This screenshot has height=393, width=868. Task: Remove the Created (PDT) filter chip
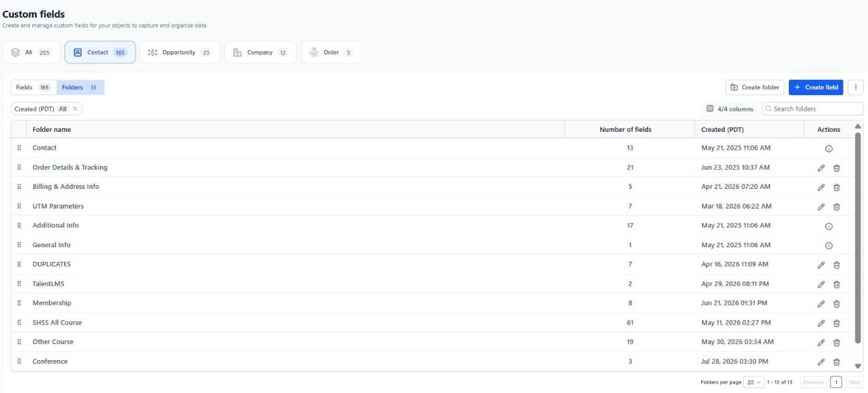[75, 109]
